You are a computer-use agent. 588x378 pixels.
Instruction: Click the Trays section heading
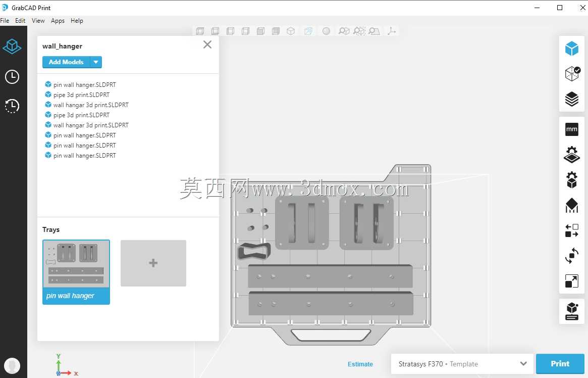pos(51,230)
